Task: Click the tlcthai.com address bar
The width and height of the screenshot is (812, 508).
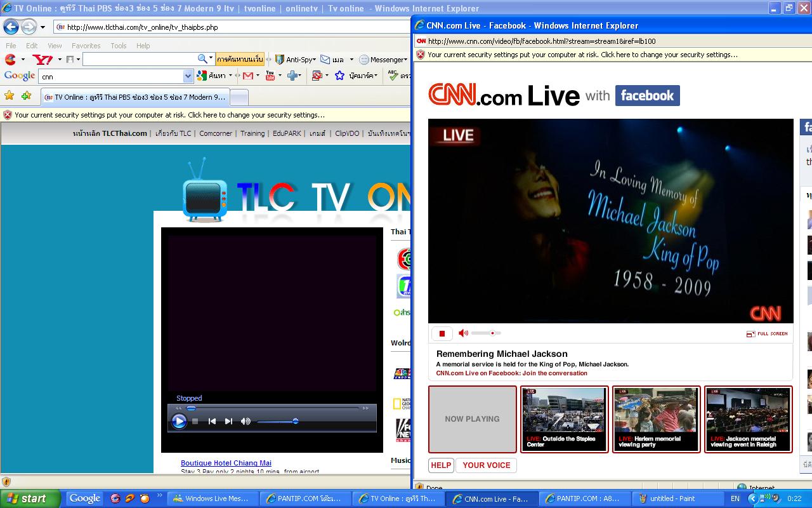Action: click(232, 27)
